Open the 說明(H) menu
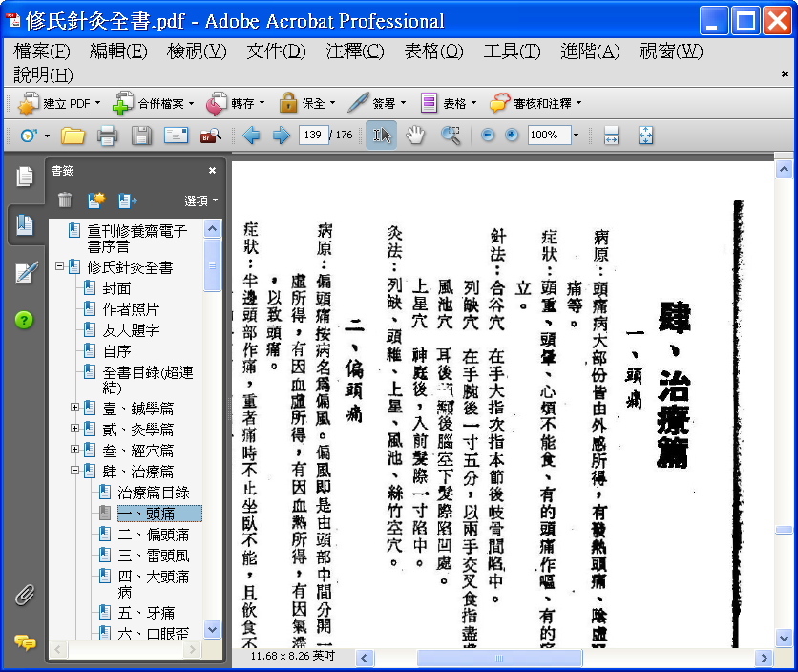Screen dimensions: 798x672 43,74
